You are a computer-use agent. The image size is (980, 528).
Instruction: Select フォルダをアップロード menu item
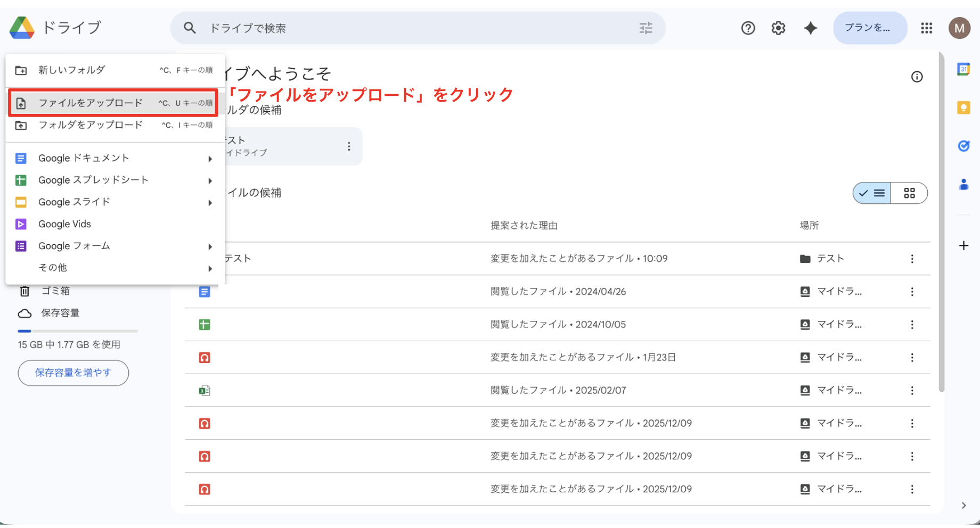point(115,125)
